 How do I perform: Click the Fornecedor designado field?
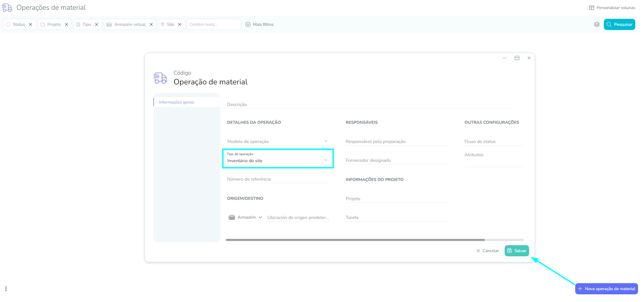click(x=397, y=160)
